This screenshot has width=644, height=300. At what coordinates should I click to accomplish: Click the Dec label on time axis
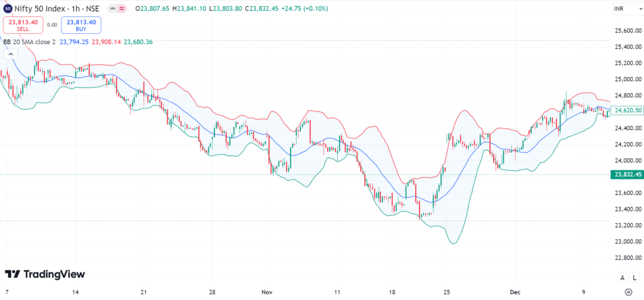(514, 292)
